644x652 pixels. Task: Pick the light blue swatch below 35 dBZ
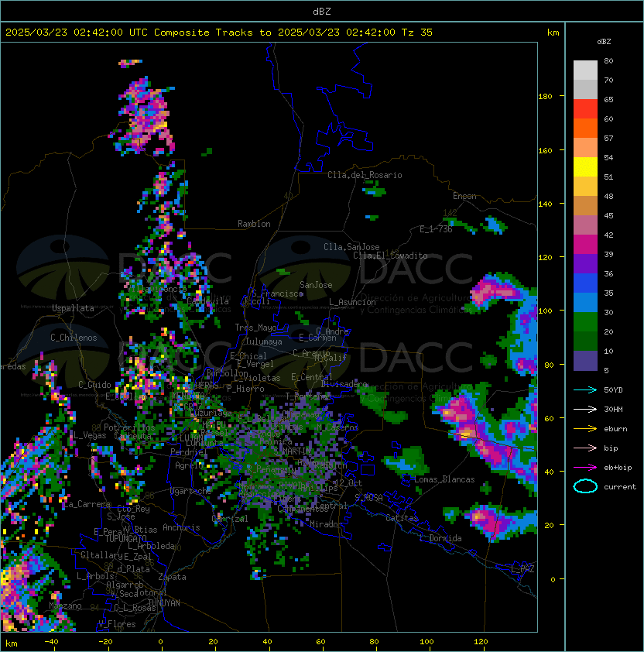pyautogui.click(x=585, y=302)
